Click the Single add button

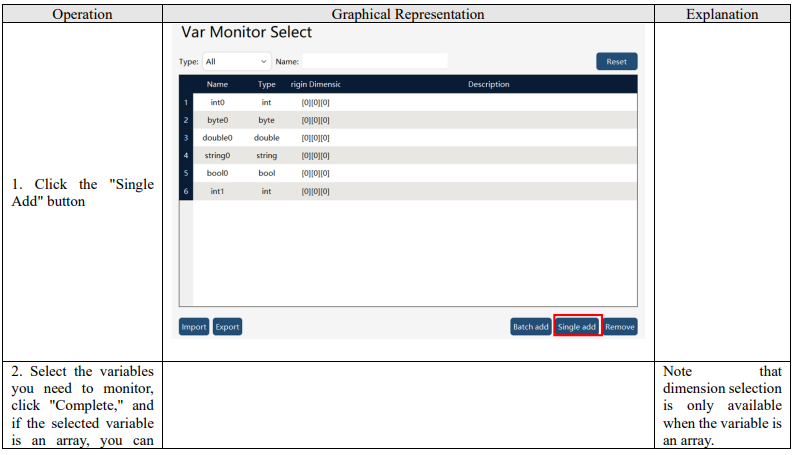pos(577,327)
